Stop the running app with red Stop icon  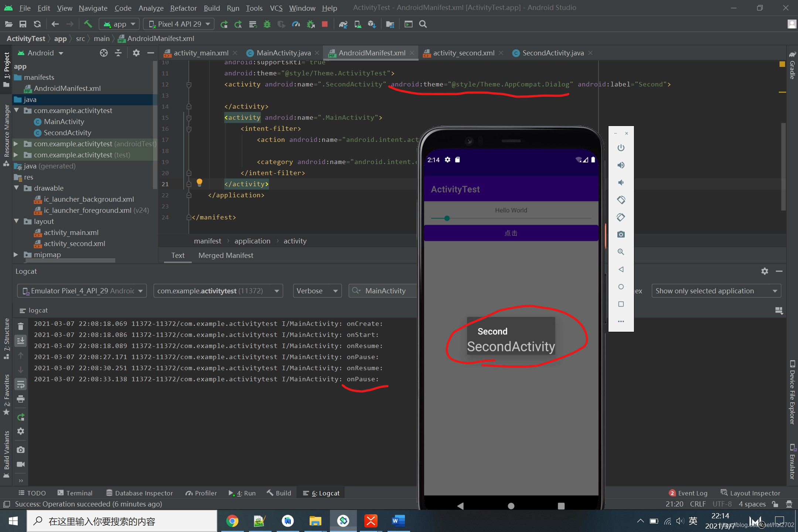coord(324,24)
